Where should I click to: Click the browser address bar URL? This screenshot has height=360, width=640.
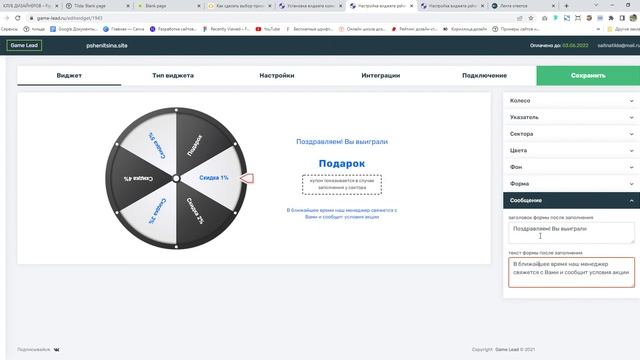click(69, 18)
